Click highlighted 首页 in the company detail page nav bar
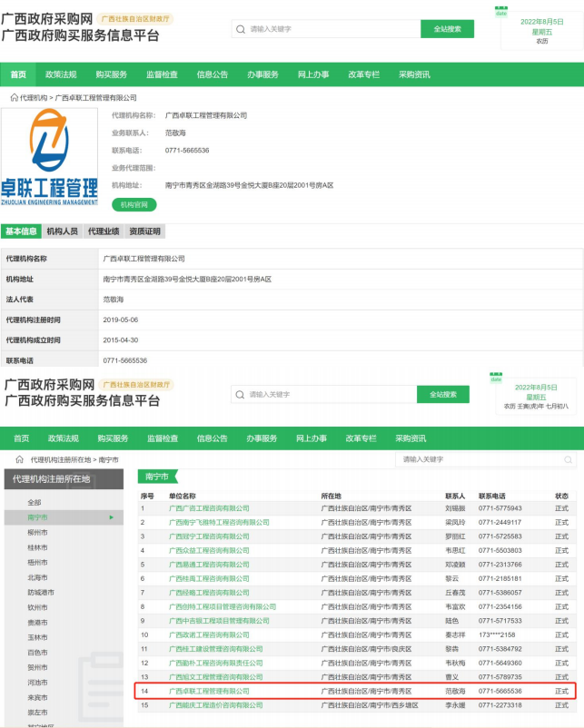Viewport: 584px width, 728px height. point(18,74)
